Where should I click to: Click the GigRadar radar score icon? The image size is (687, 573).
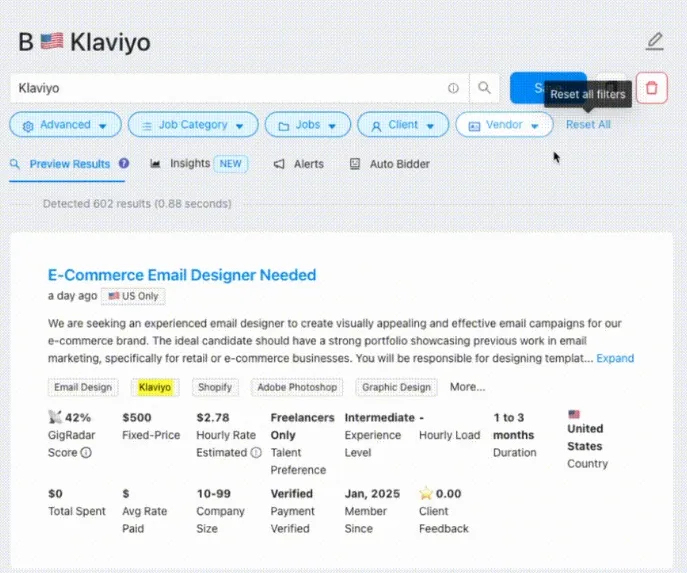click(x=55, y=417)
